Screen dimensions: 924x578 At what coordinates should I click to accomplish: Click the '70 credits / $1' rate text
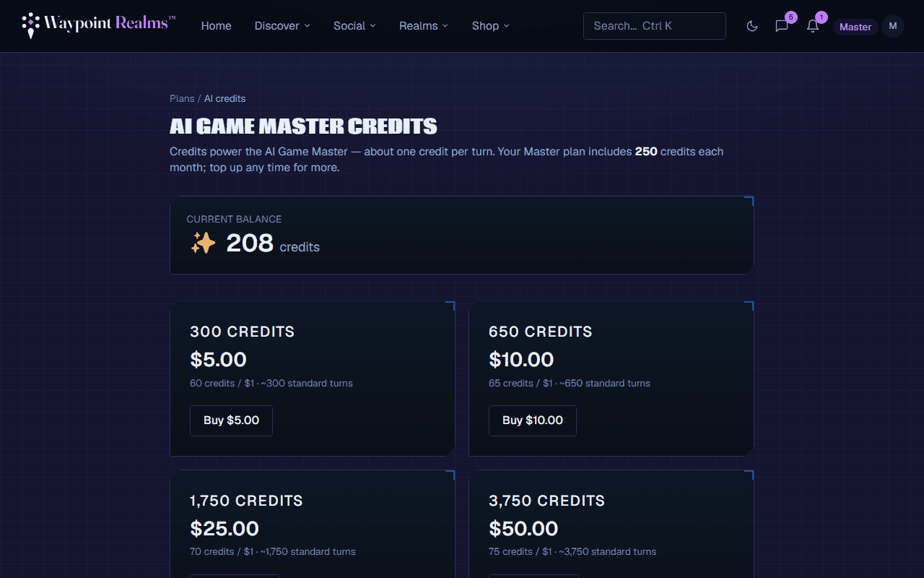point(222,551)
